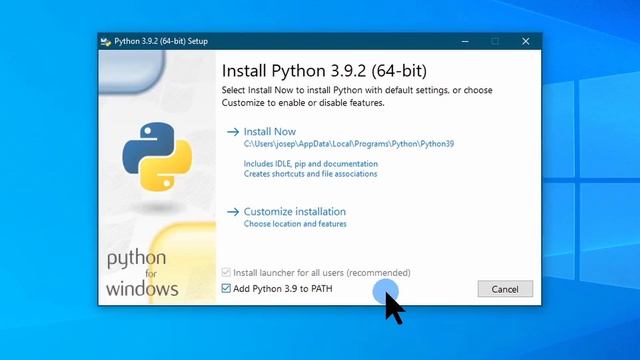Click the Python logo image
This screenshot has width=640, height=360.
(x=157, y=157)
